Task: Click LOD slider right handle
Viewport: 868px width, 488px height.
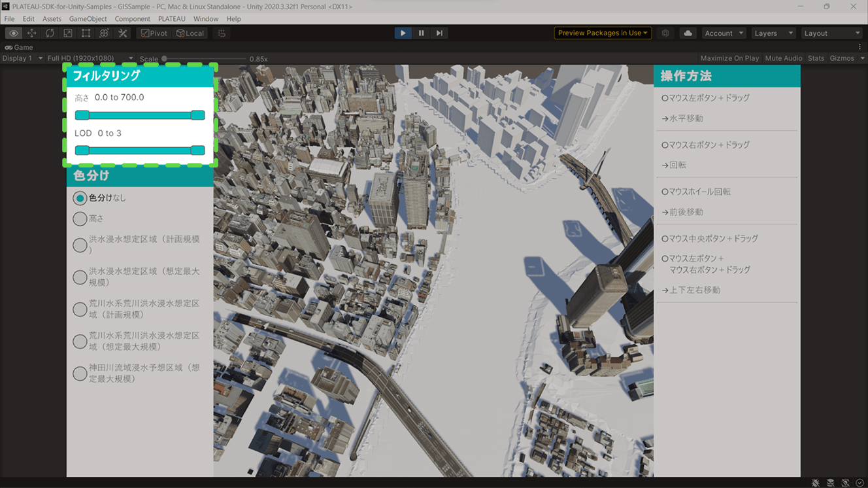Action: click(197, 150)
